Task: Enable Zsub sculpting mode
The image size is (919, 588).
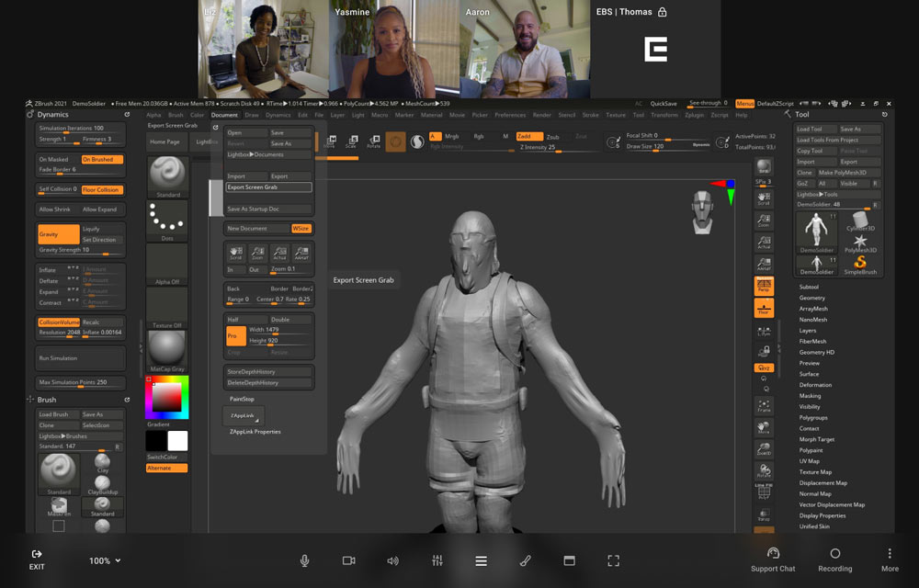Action: coord(551,137)
